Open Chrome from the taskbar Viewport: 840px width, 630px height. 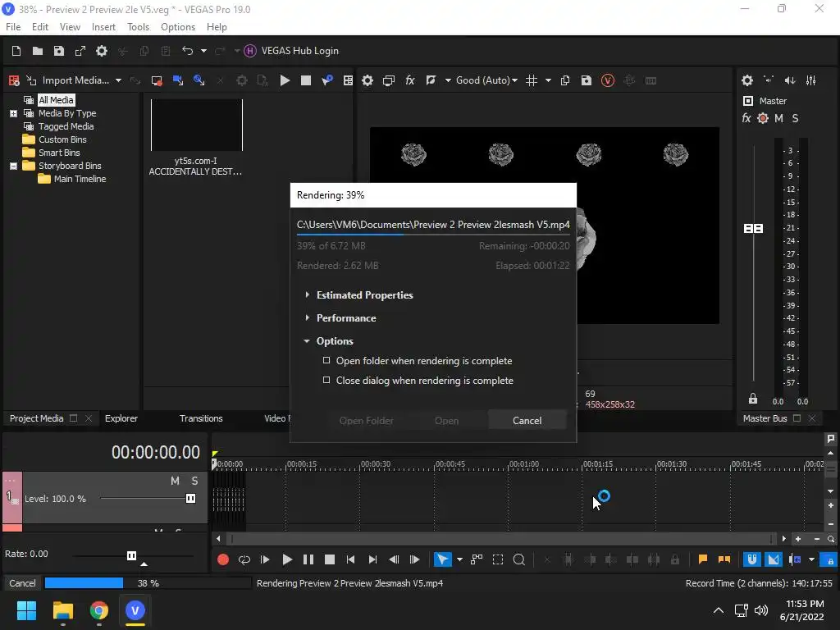tap(99, 610)
